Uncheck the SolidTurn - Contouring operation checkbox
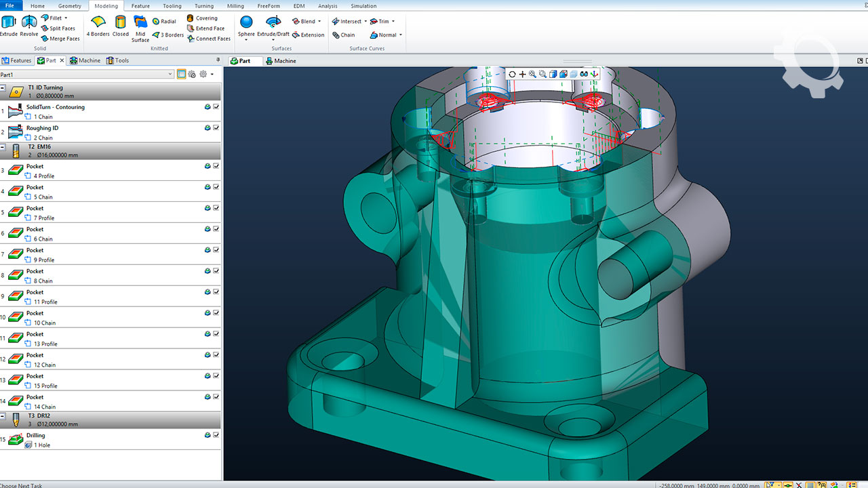 coord(216,107)
